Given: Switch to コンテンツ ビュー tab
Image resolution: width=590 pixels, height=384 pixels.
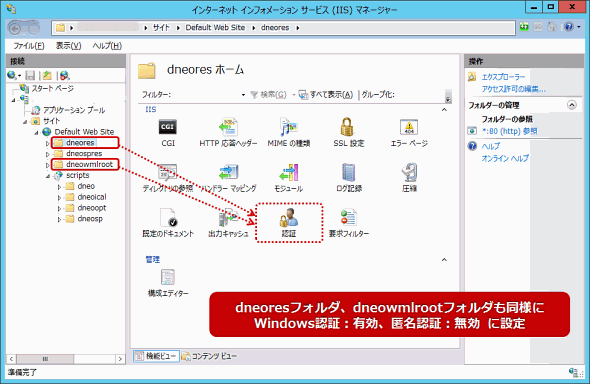Looking at the screenshot, I should (209, 356).
